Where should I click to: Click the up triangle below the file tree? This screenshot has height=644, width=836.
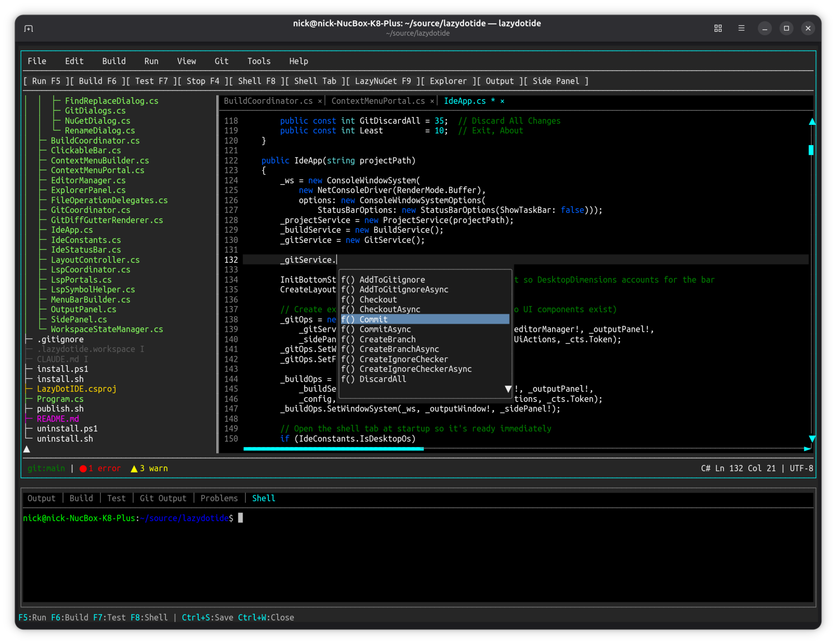click(27, 449)
